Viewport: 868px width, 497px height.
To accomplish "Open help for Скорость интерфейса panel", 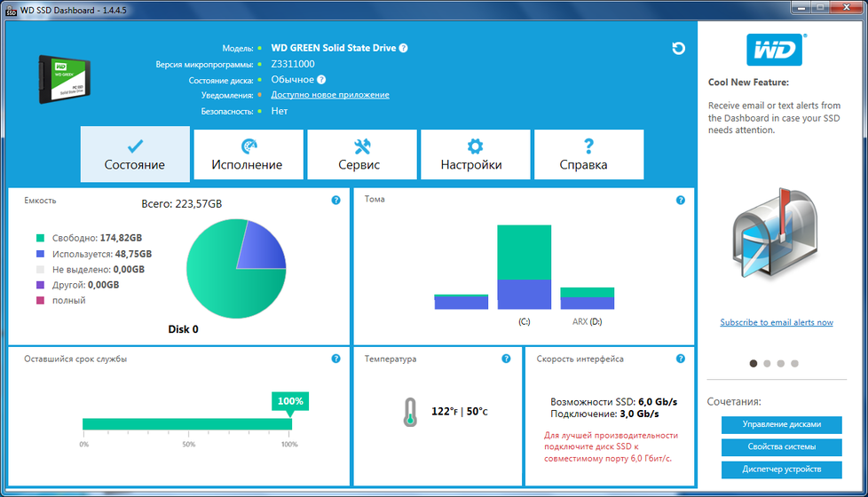I will pyautogui.click(x=681, y=359).
